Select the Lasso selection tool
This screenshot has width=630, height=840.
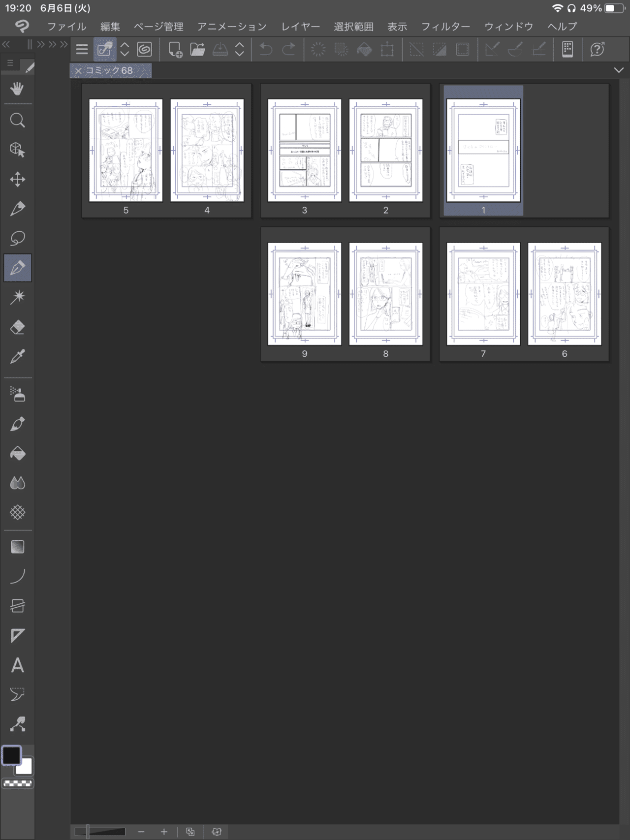click(x=17, y=238)
